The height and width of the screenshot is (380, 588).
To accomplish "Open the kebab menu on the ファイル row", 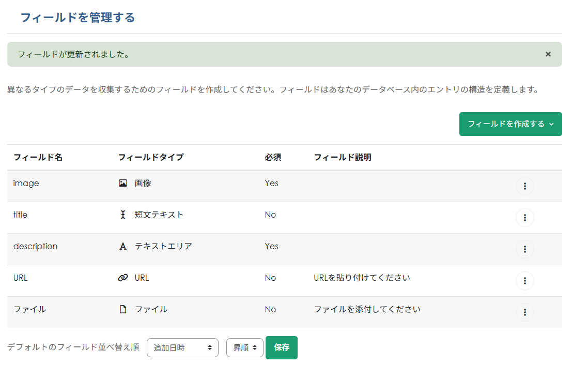I will click(525, 312).
